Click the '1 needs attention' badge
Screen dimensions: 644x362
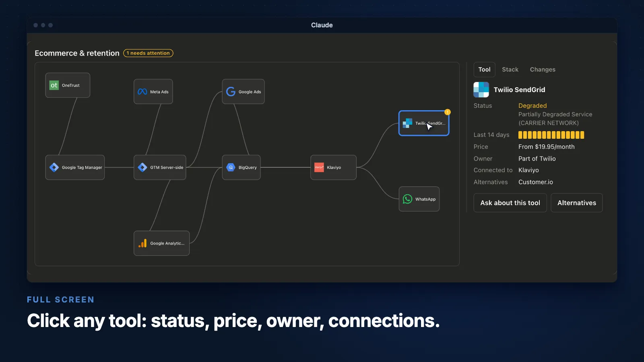[x=148, y=53]
